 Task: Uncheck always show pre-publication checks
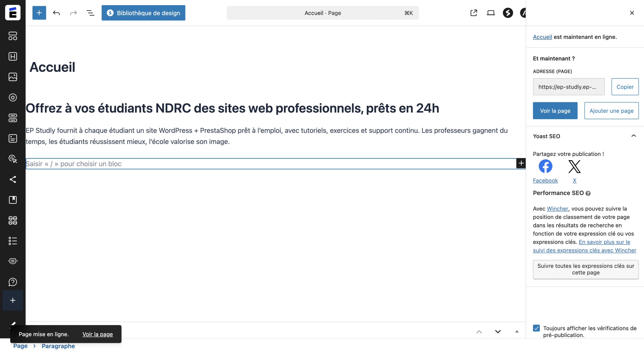point(536,328)
